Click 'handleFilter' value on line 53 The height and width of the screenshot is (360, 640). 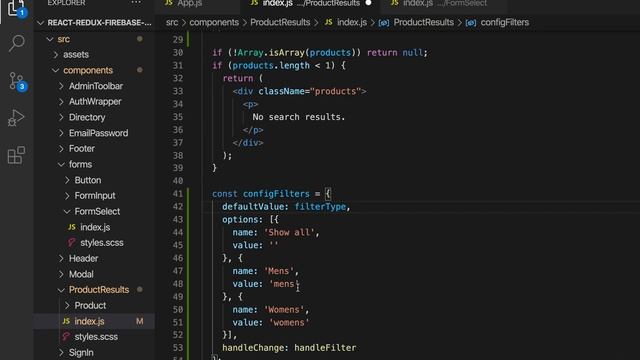pos(325,348)
